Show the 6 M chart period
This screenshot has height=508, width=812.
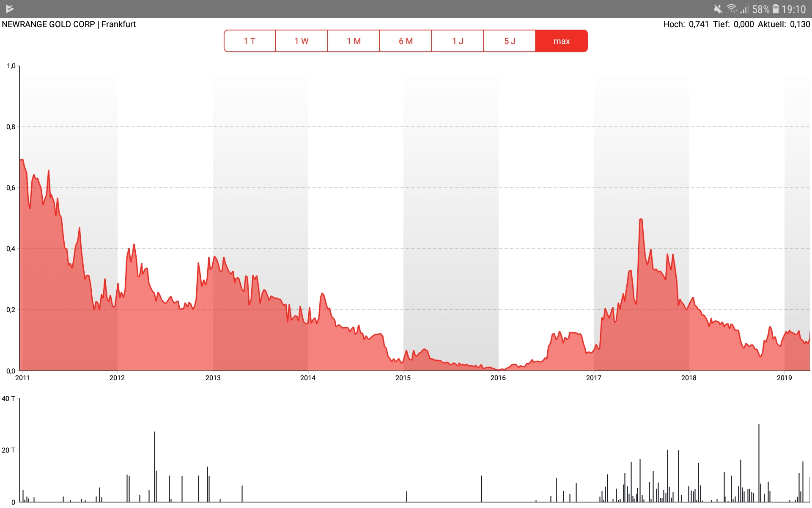tap(406, 41)
